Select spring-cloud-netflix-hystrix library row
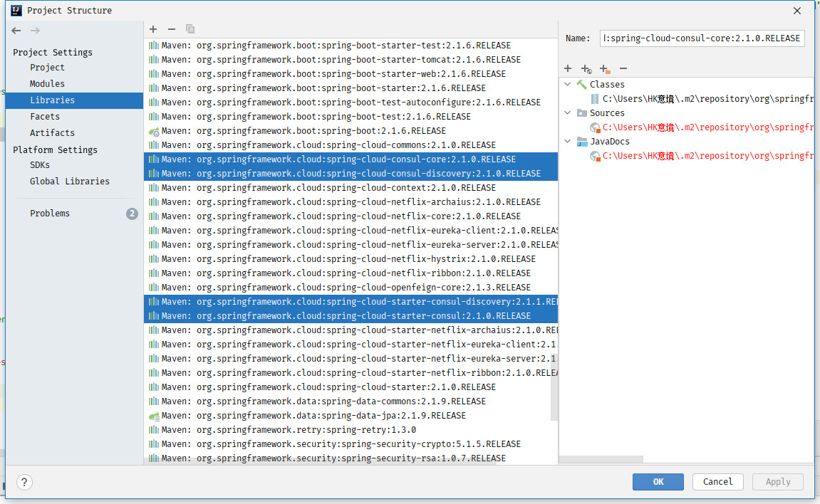Image resolution: width=820 pixels, height=504 pixels. [351, 259]
